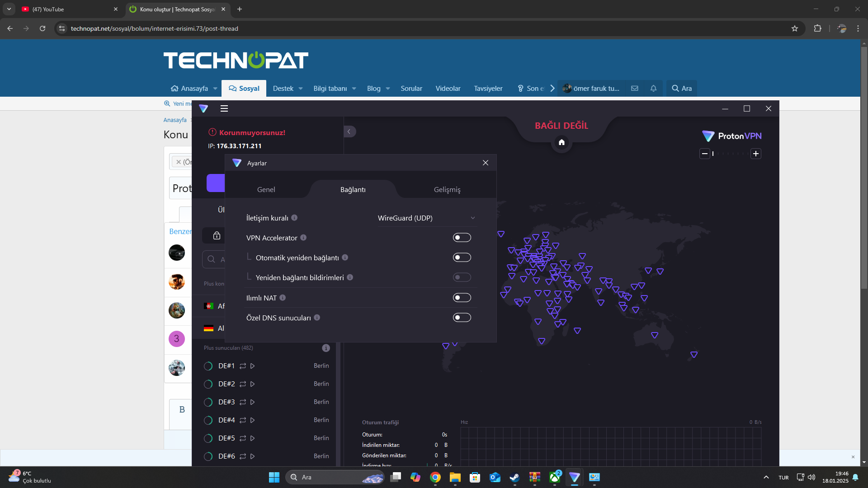The width and height of the screenshot is (868, 488).
Task: Collapse the sidebar with the left arrow
Action: coord(349,131)
